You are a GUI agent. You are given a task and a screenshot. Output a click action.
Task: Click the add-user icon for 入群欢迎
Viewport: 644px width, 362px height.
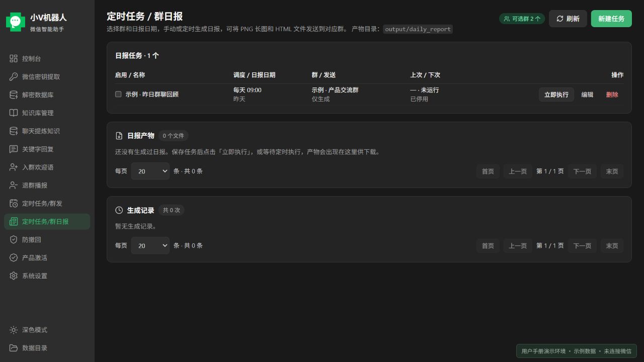[x=14, y=167]
